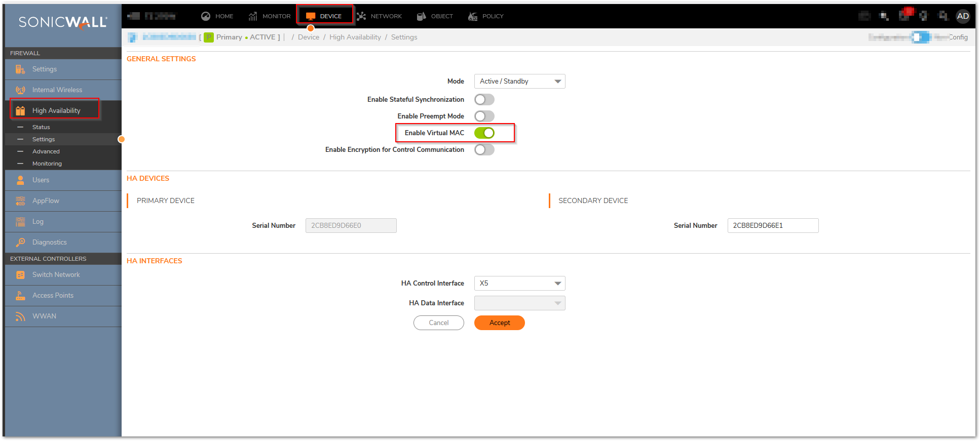This screenshot has height=441, width=980.
Task: Click the HA INTERFACES heading
Action: [155, 261]
